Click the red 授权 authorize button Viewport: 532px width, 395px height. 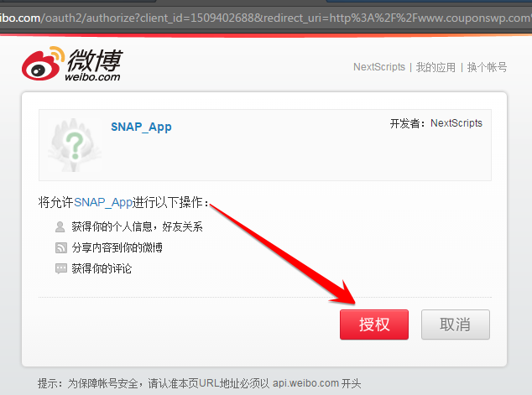(x=374, y=325)
